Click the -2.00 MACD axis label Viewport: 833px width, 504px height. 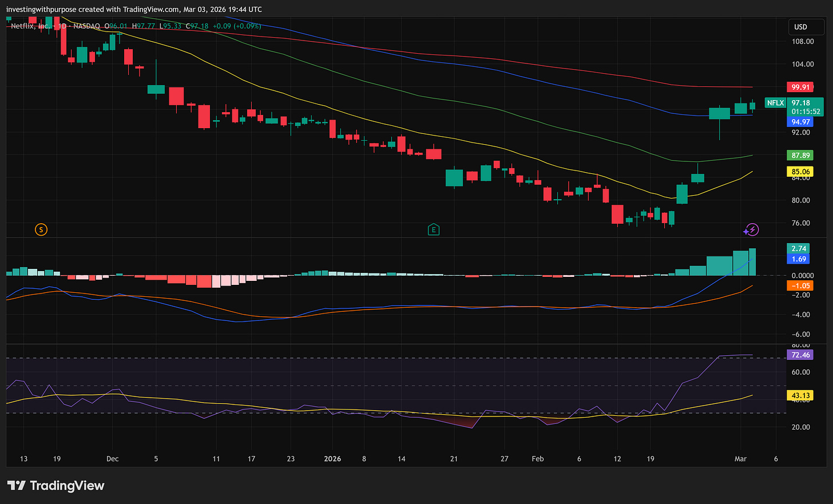click(800, 295)
